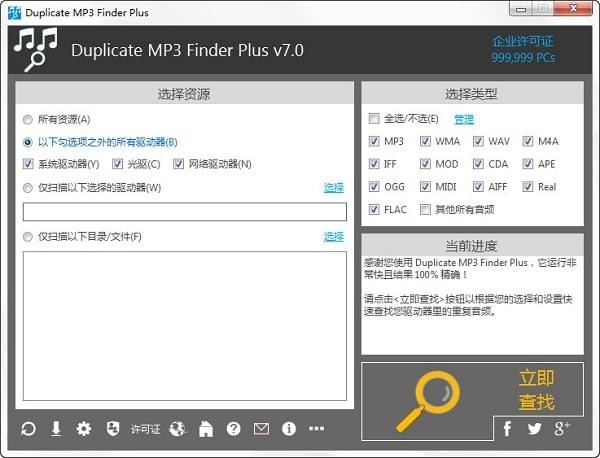Click the 选择 link for drive selection
Viewport: 600px width, 458px height.
point(333,188)
